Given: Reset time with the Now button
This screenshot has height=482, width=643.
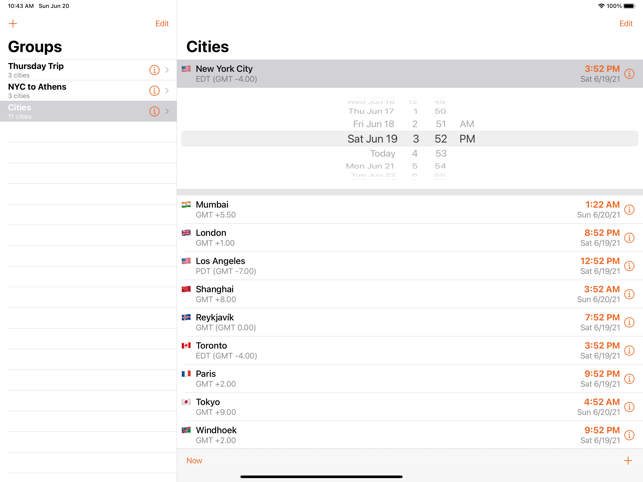Looking at the screenshot, I should 194,461.
